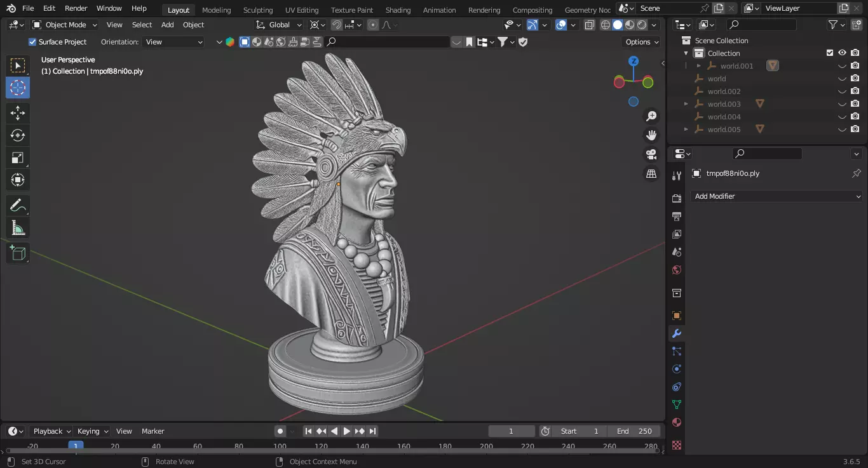This screenshot has width=868, height=468.
Task: Show world.001 in the viewport
Action: click(x=842, y=66)
